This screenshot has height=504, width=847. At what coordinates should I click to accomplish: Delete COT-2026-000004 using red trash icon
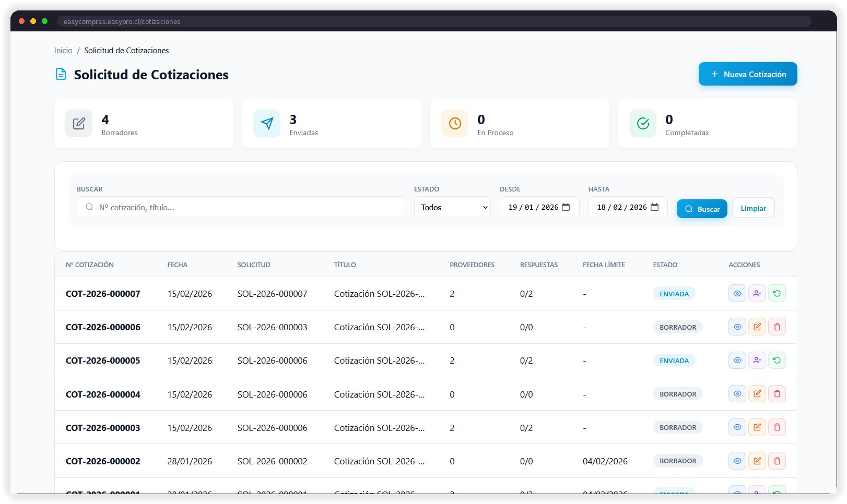coord(777,393)
